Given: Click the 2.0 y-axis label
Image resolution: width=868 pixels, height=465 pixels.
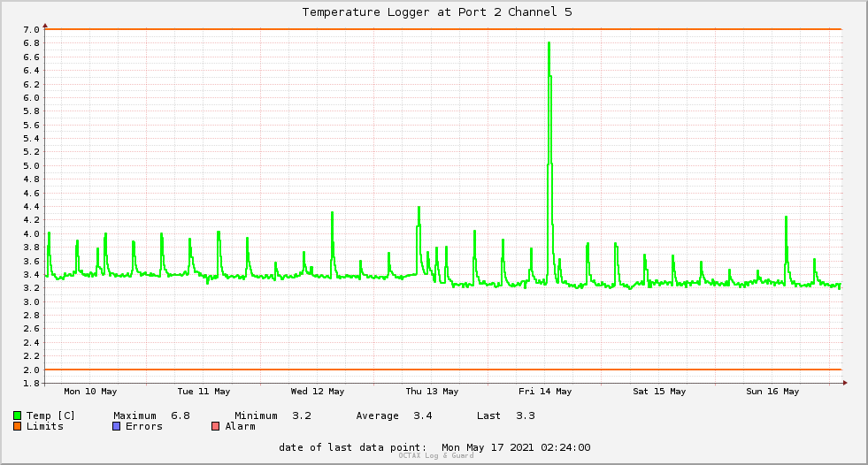Looking at the screenshot, I should (31, 370).
